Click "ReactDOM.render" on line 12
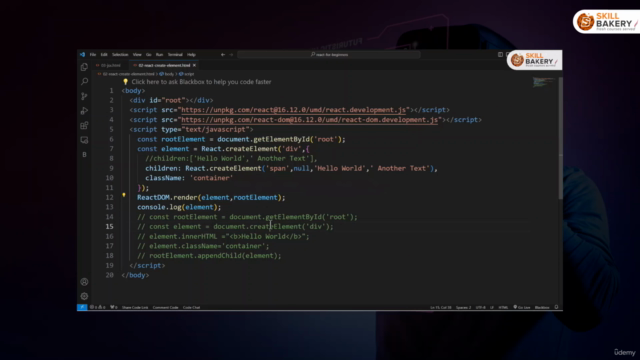 (x=167, y=198)
